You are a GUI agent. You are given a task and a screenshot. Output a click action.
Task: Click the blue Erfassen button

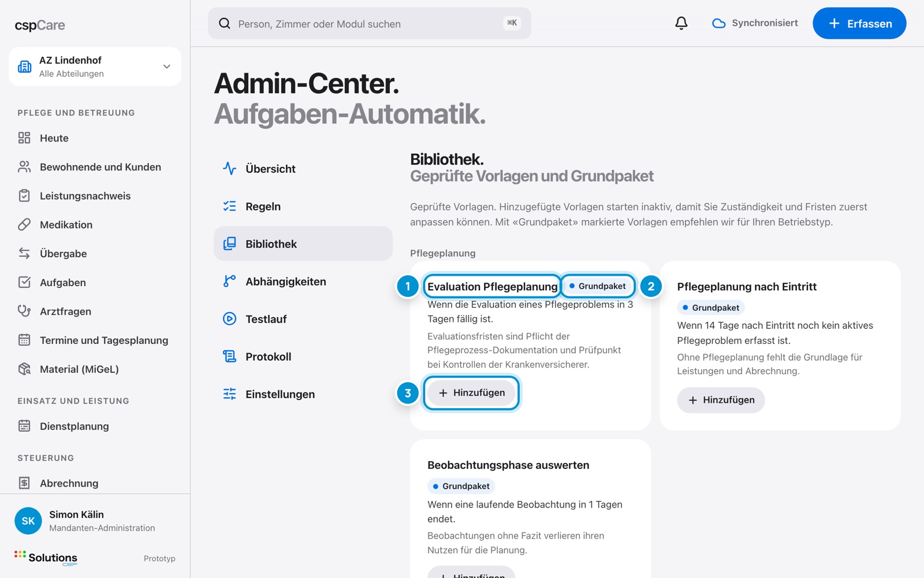pyautogui.click(x=859, y=23)
